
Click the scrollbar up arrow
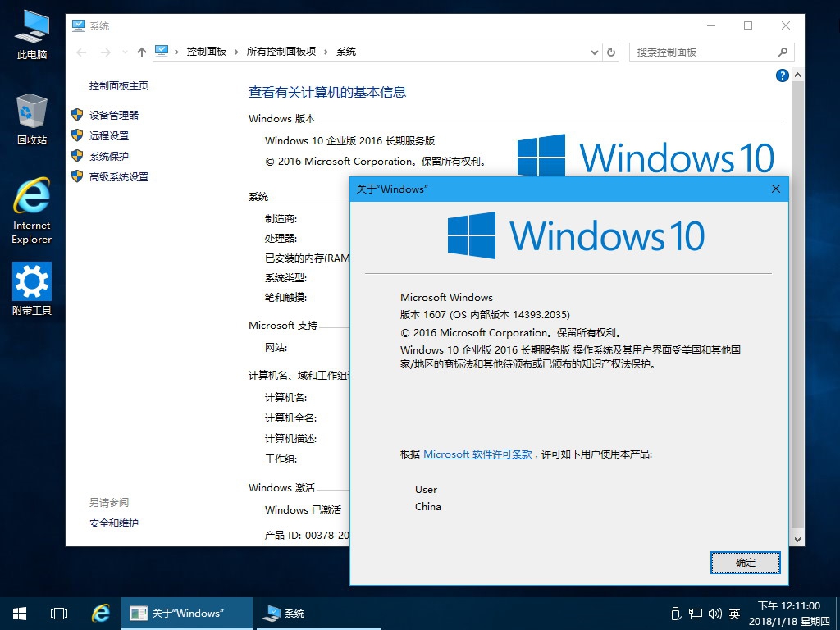tap(797, 75)
